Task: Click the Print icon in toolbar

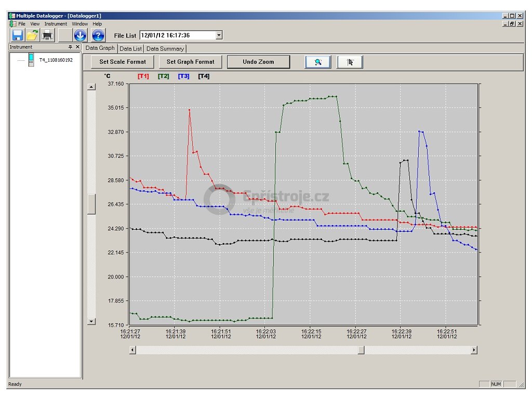Action: click(48, 35)
